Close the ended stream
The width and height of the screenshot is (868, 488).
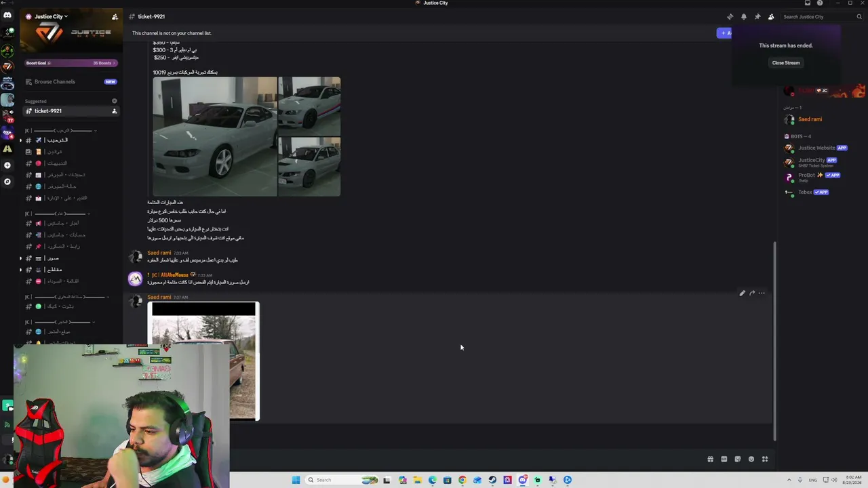(x=786, y=62)
